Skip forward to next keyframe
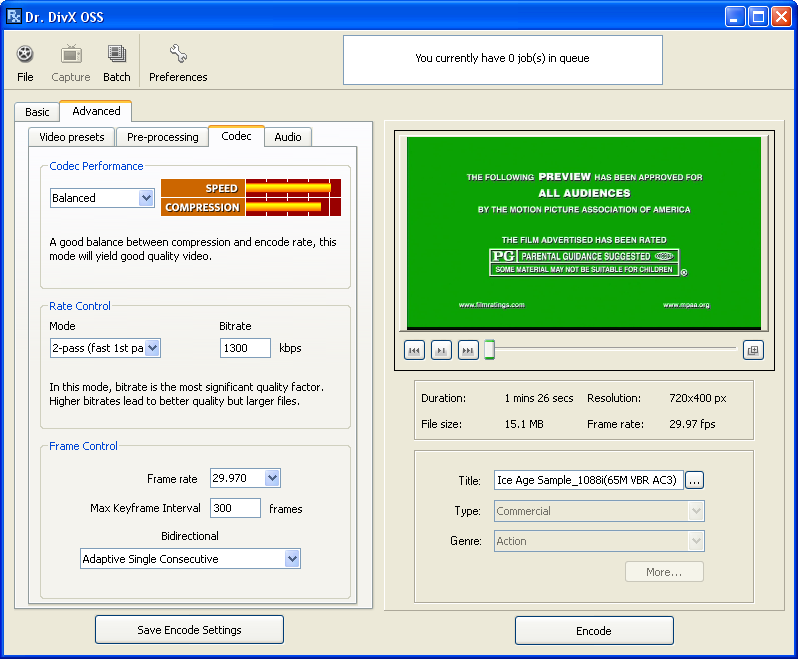Screen dimensions: 798x659 tap(468, 350)
